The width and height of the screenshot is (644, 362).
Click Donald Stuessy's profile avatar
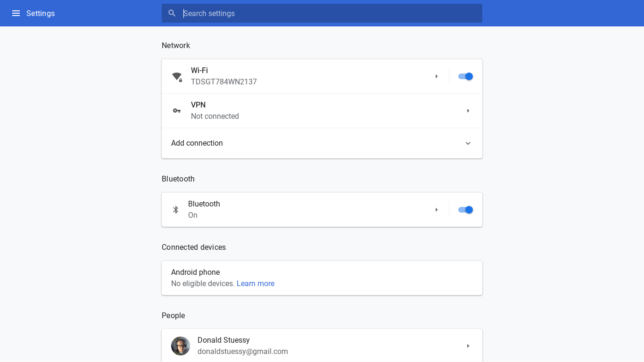pos(181,346)
